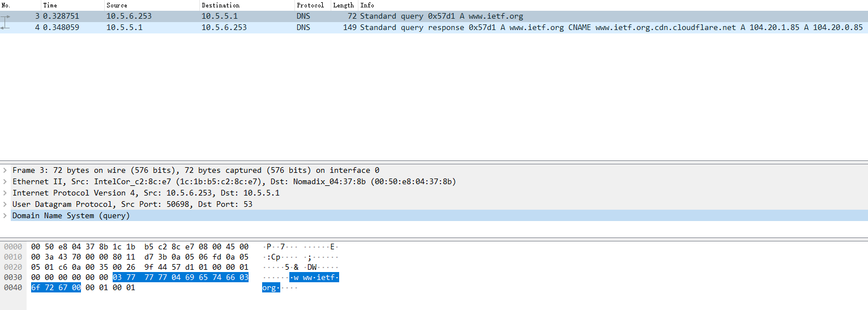
Task: Click highlighted hex bytes '6f 72 67 00'
Action: [x=56, y=287]
